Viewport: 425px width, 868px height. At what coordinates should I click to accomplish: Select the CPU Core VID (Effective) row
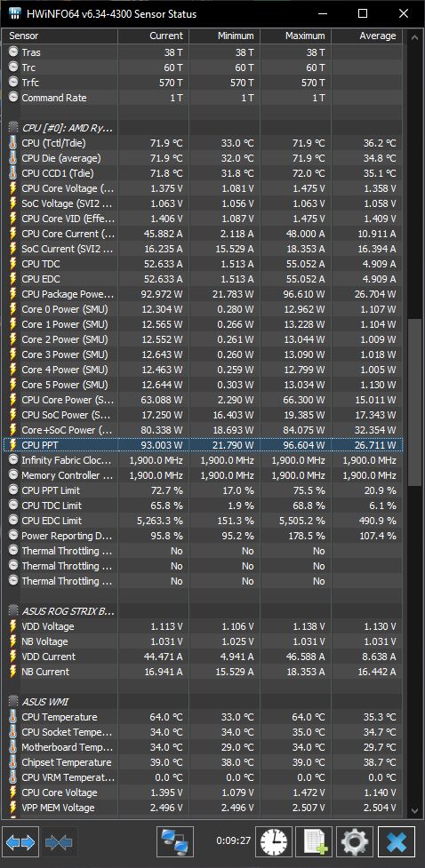click(x=203, y=219)
